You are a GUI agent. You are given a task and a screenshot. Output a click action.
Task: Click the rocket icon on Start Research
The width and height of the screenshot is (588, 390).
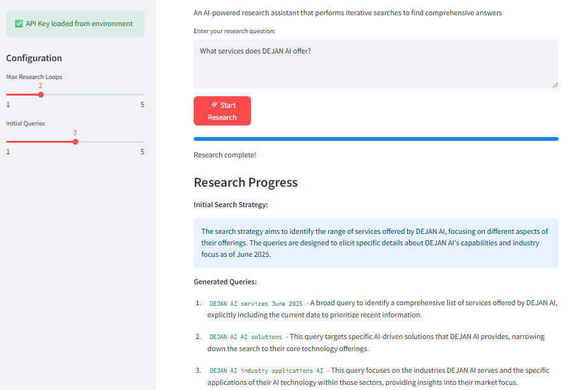(x=213, y=105)
